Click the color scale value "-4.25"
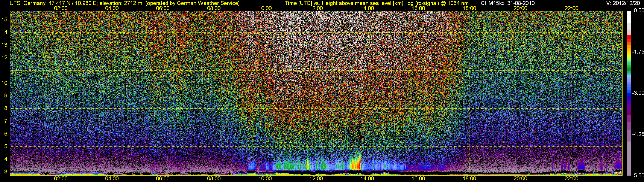The width and height of the screenshot is (644, 182). [638, 134]
